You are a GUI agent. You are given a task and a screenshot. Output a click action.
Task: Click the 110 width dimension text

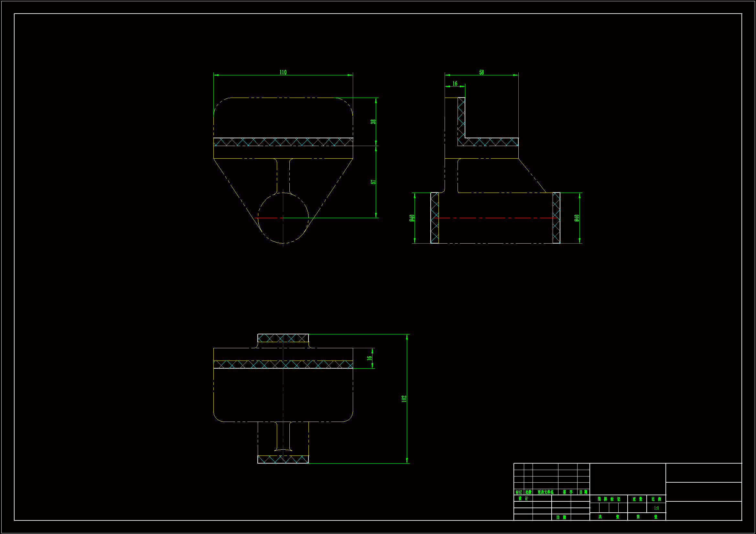click(x=283, y=72)
